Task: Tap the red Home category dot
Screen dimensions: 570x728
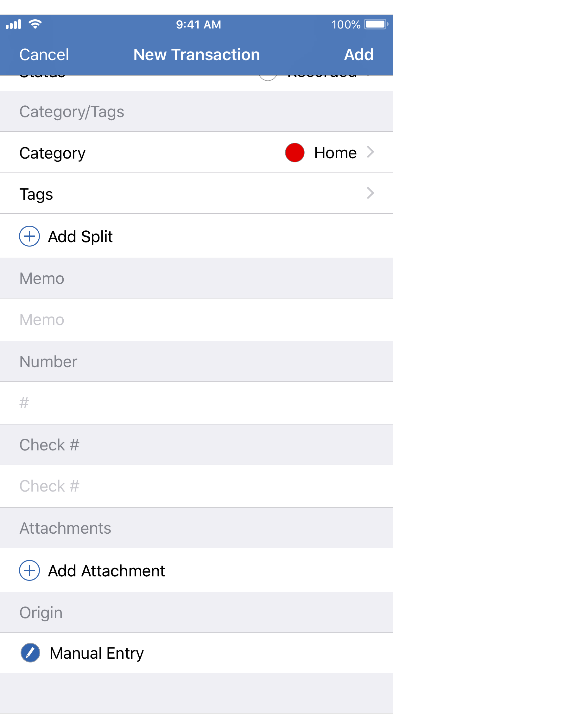Action: 295,153
